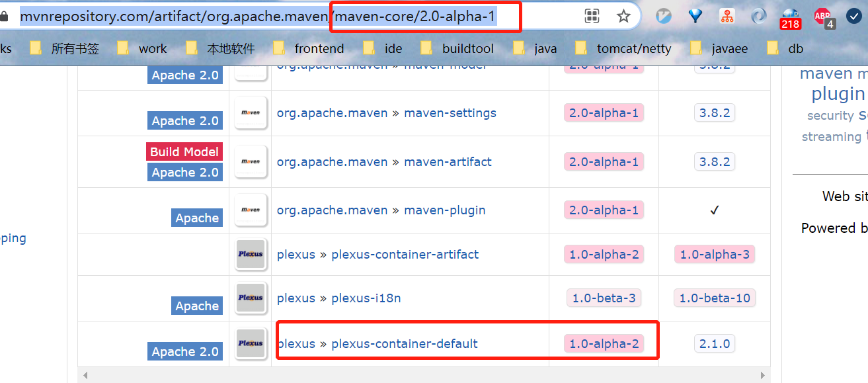
Task: Click the maven-artifact Maven logo thumbnail
Action: coord(251,161)
